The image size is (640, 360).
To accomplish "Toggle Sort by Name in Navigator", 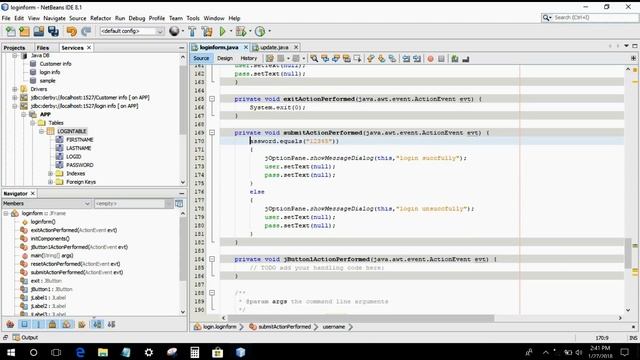I will point(97,324).
